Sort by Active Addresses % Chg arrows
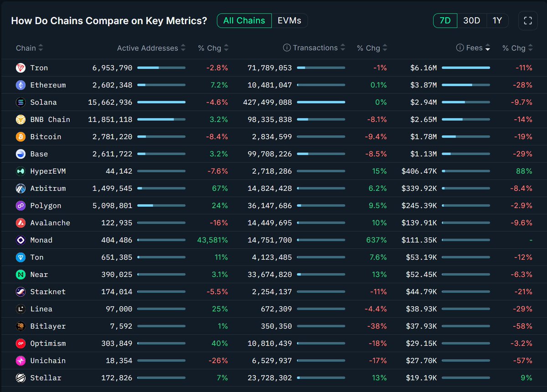This screenshot has width=547, height=392. click(x=226, y=48)
